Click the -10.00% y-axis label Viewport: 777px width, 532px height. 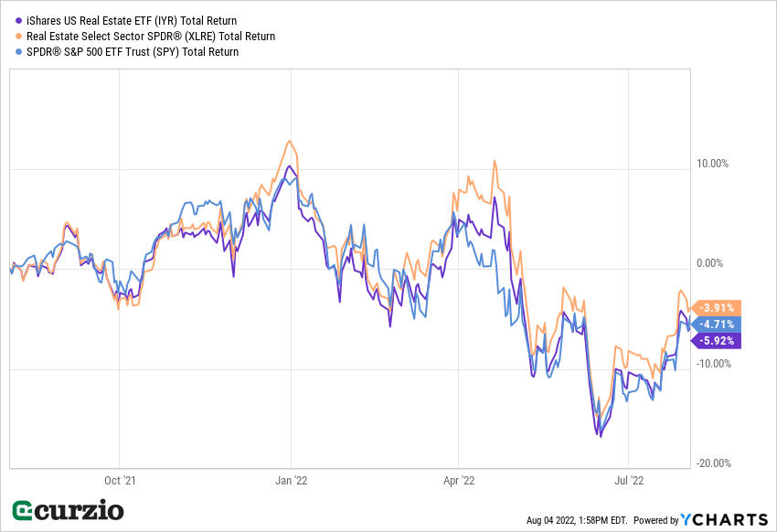[712, 364]
